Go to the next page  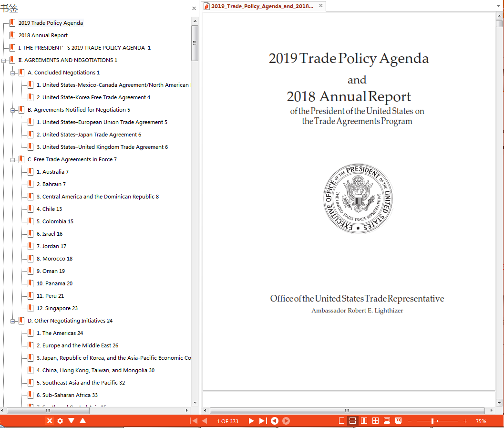pos(251,420)
